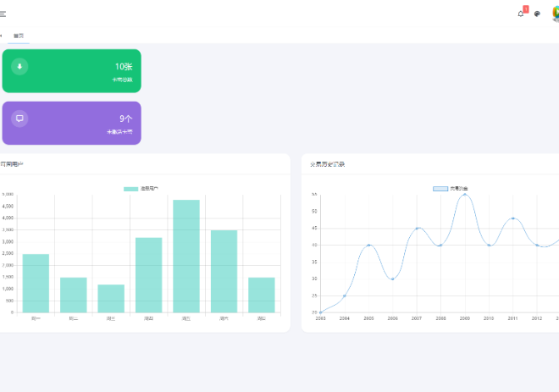Image resolution: width=559 pixels, height=392 pixels.
Task: Select the 2009 peak point on line chart
Action: (465, 195)
